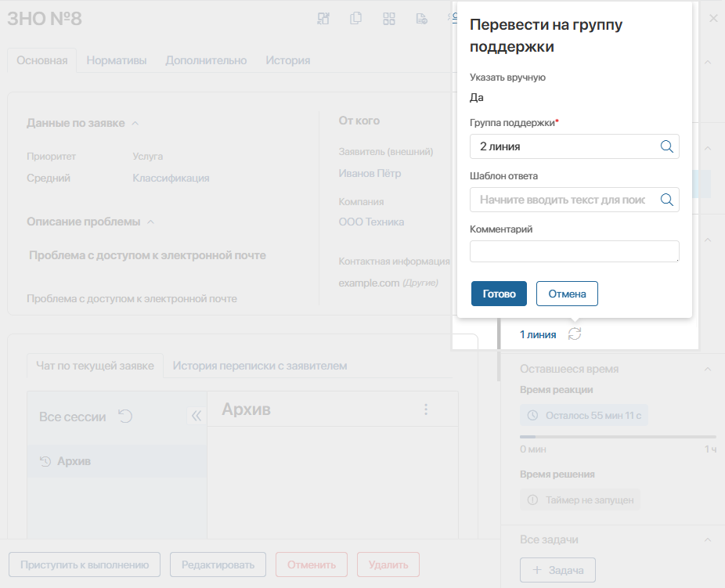Click search icon in Шаблон ответа field

click(x=666, y=200)
